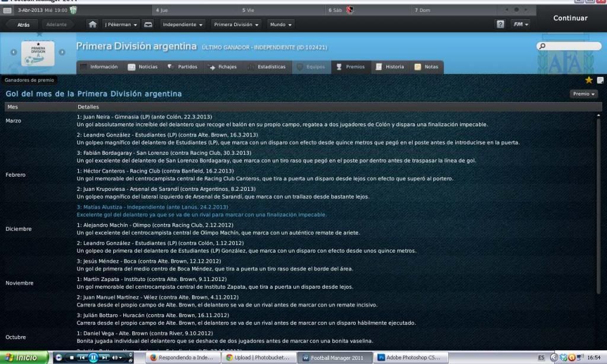
Task: Click Jesús Méndez Boca goal entry
Action: 215,265
